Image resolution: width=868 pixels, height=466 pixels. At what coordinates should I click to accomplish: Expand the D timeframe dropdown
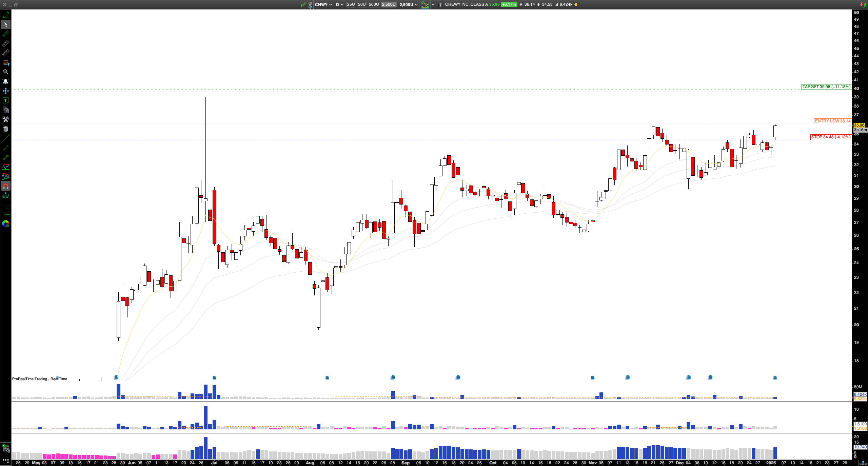pyautogui.click(x=339, y=4)
